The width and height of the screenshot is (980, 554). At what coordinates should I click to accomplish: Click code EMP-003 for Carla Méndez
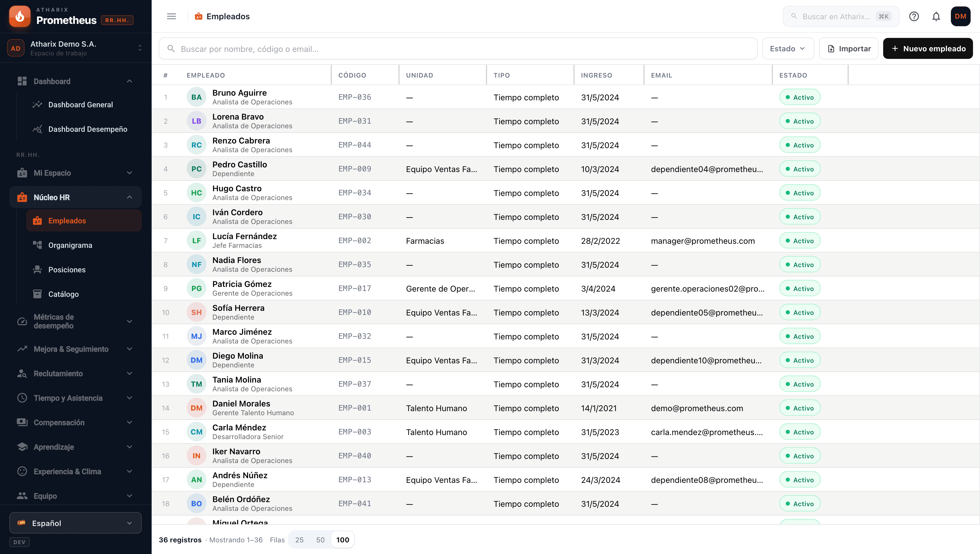(354, 432)
